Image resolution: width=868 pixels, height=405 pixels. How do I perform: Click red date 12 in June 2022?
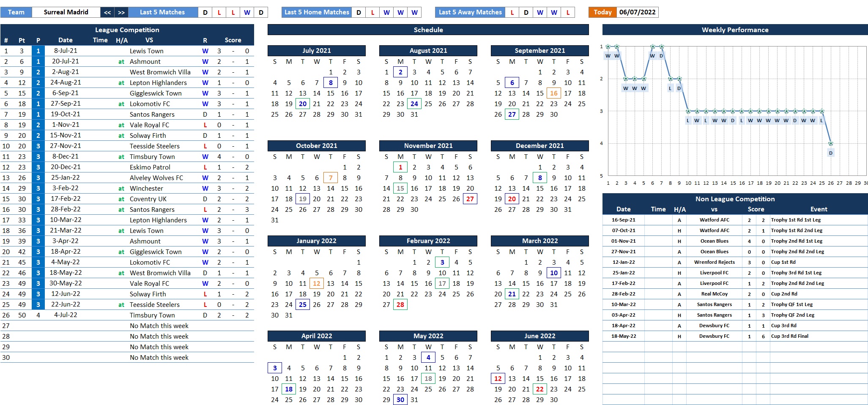click(x=498, y=379)
